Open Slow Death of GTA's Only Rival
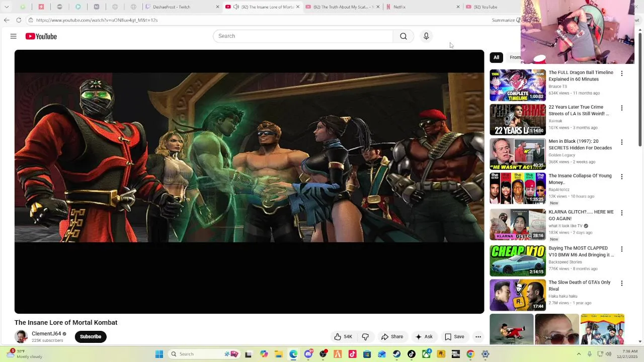The width and height of the screenshot is (644, 362). click(580, 286)
